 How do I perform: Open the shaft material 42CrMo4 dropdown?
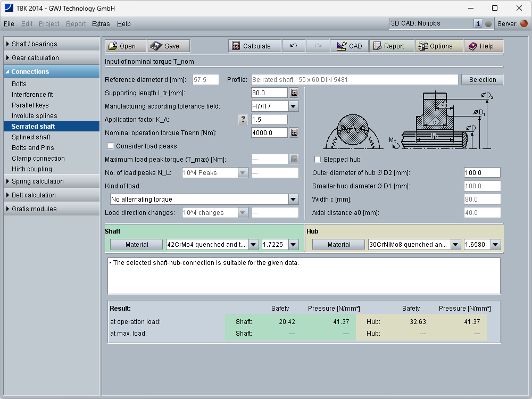pyautogui.click(x=253, y=245)
